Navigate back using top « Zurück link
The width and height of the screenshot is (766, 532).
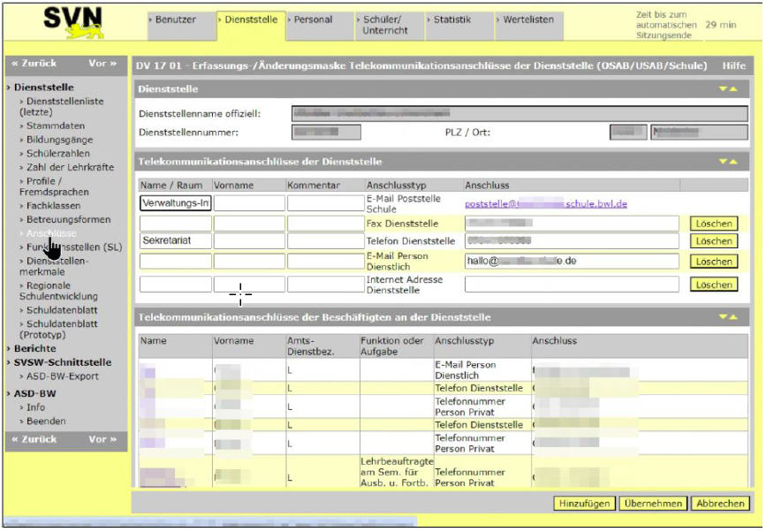(x=34, y=64)
